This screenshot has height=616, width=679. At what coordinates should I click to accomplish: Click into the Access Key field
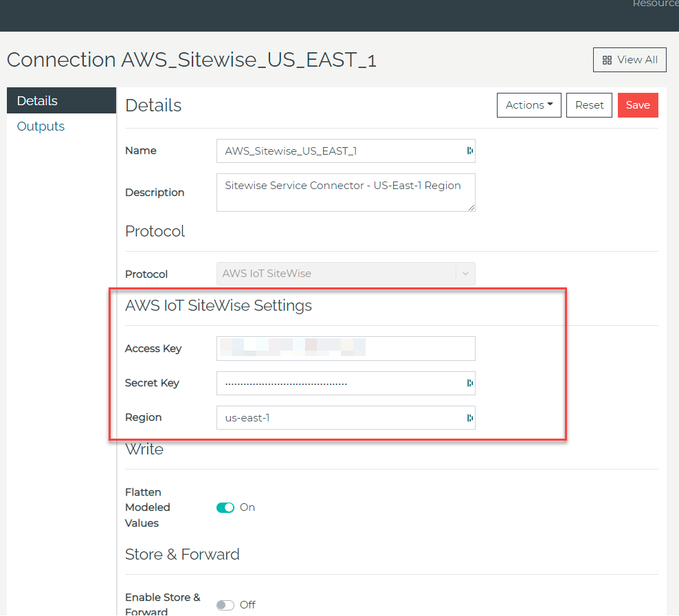346,349
